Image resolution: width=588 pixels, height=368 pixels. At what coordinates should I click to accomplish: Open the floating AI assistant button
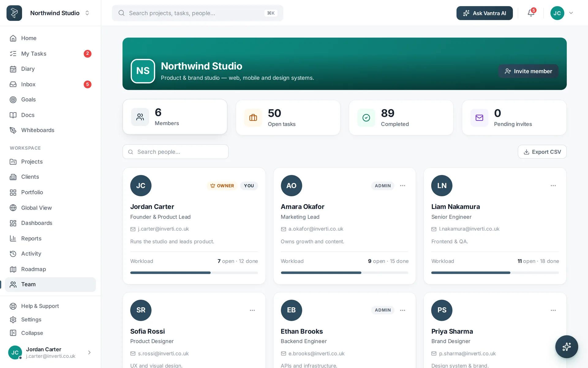(x=567, y=347)
